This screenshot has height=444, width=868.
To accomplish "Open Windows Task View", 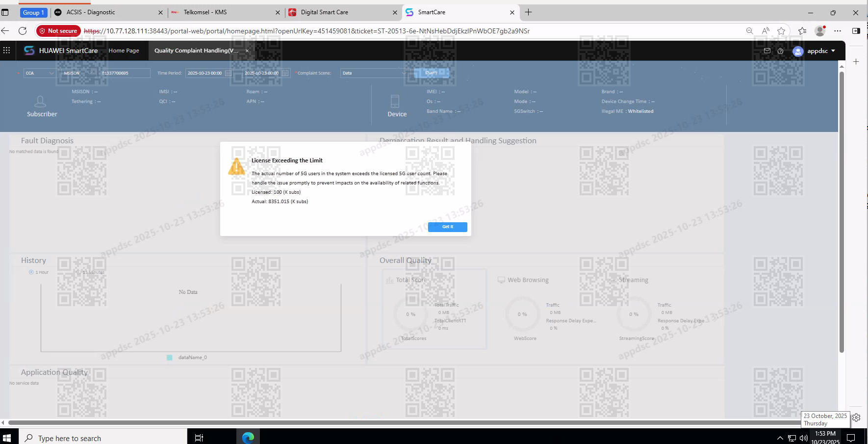I will point(199,438).
